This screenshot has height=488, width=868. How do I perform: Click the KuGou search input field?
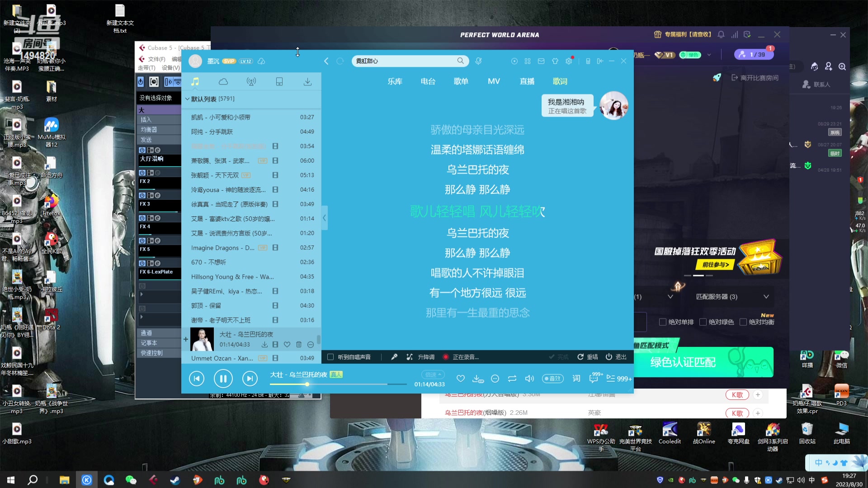[x=405, y=61]
